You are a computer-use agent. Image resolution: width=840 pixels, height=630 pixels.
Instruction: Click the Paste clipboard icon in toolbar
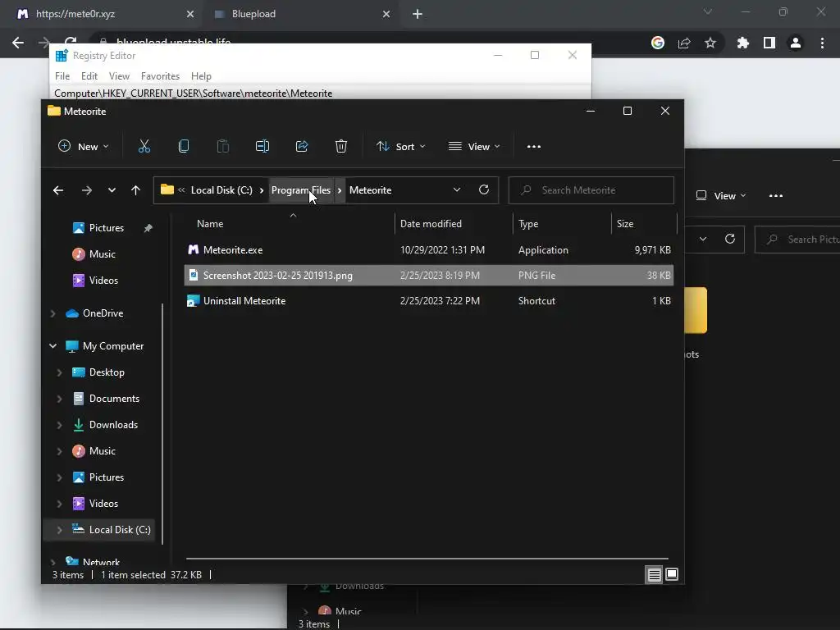tap(223, 146)
